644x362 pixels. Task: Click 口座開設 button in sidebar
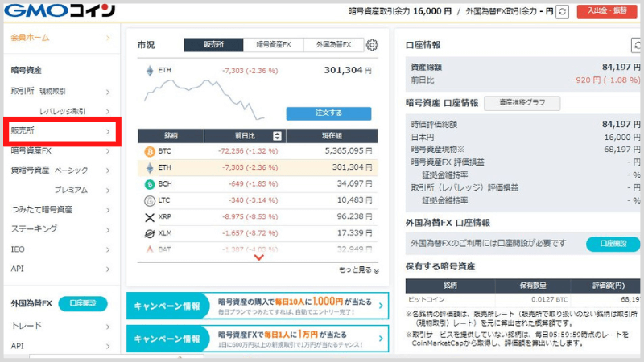83,303
